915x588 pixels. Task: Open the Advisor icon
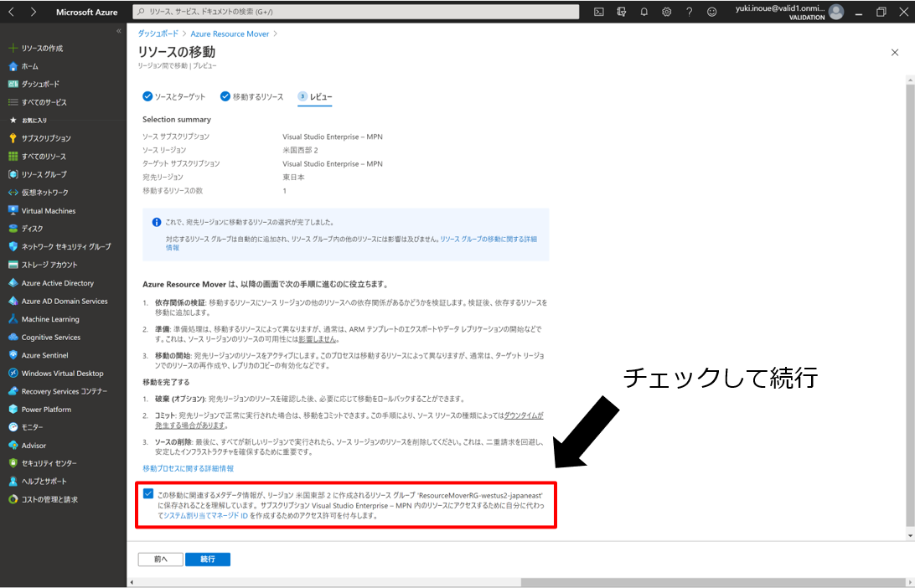pyautogui.click(x=13, y=446)
